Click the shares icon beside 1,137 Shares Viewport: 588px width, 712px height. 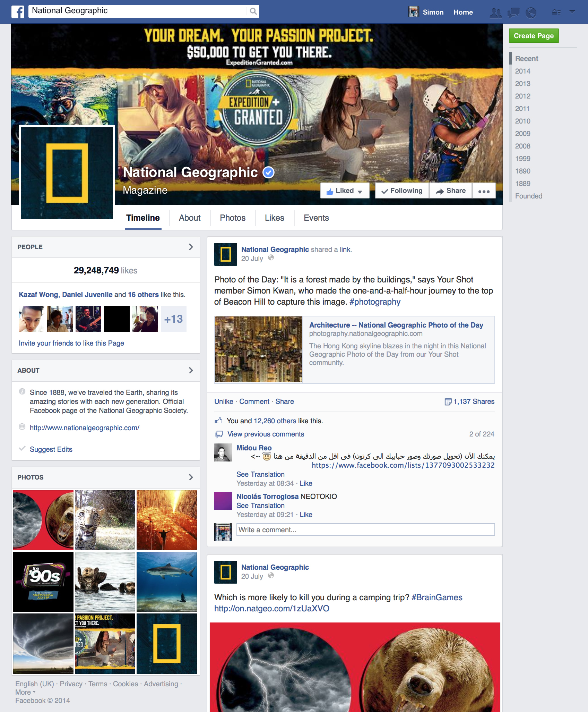448,402
